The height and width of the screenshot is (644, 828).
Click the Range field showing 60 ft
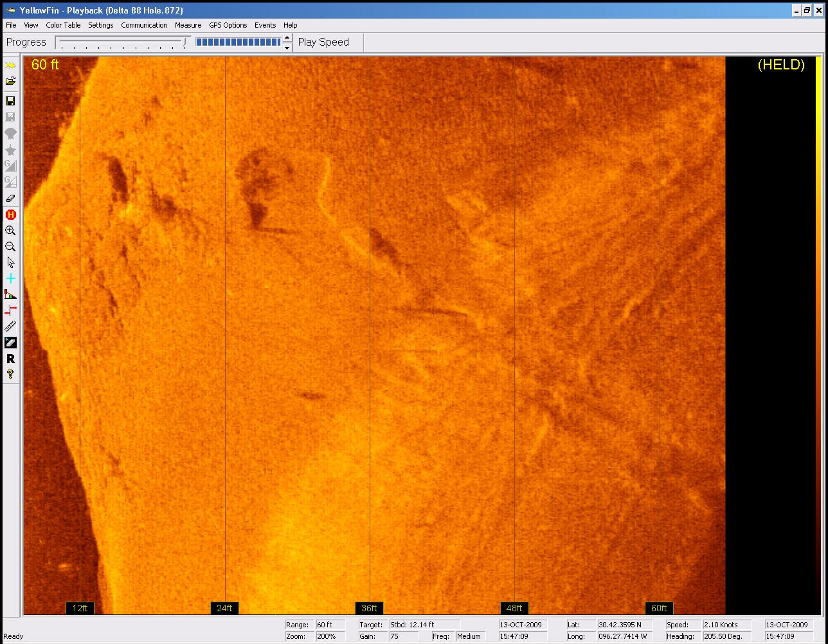coord(330,625)
